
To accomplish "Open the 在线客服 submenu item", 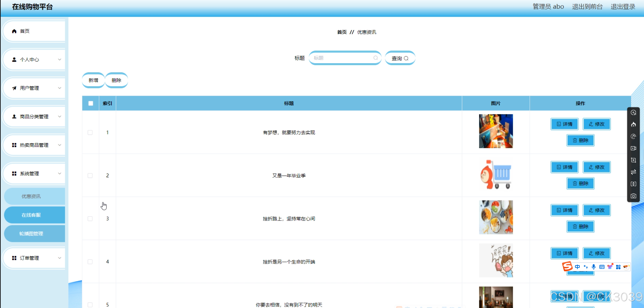I will [x=31, y=215].
